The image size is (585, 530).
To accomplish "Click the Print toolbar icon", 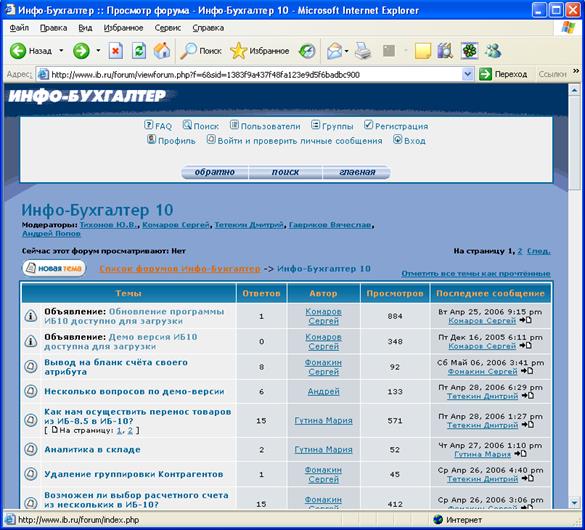I will click(363, 51).
